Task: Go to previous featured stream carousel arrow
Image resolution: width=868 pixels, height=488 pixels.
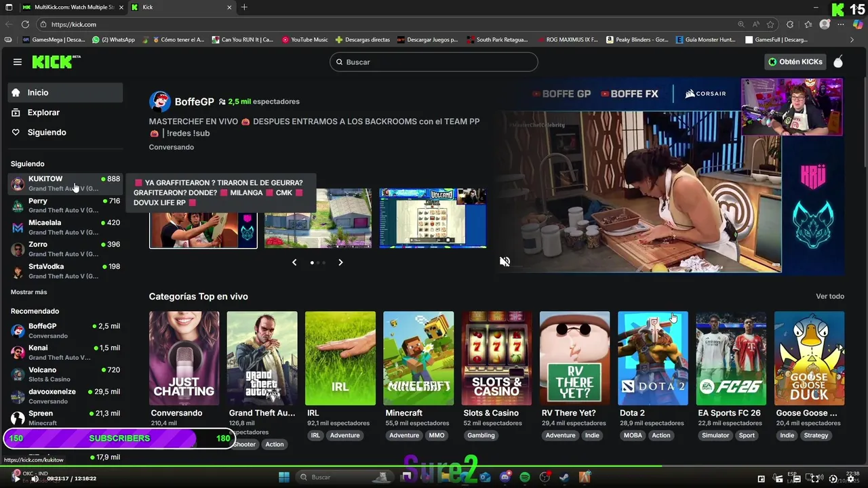Action: pyautogui.click(x=294, y=262)
